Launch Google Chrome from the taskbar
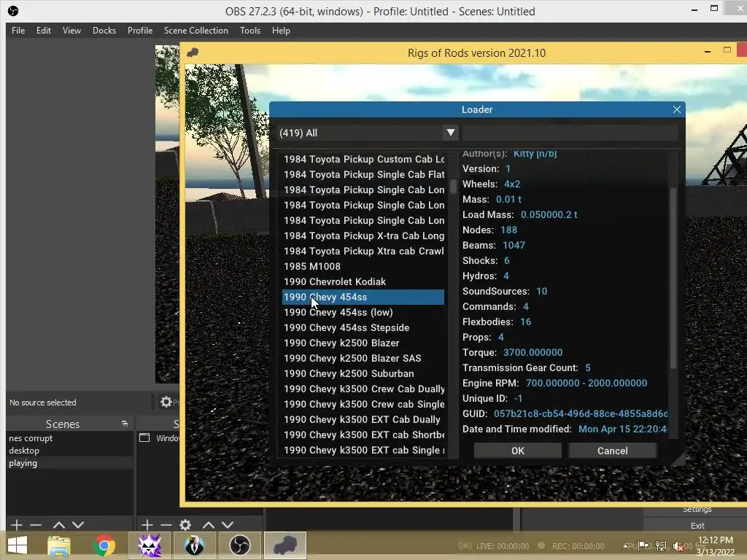The height and width of the screenshot is (560, 747). click(x=104, y=545)
